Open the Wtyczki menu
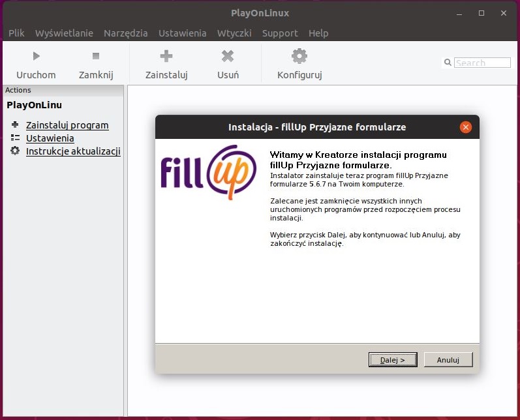This screenshot has width=520, height=420. (234, 33)
